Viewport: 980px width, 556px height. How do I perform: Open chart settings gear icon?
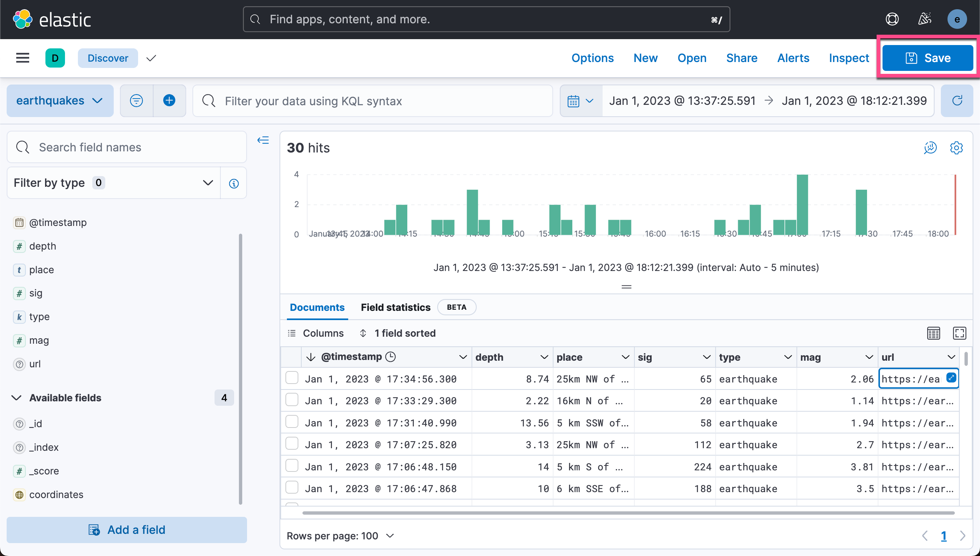tap(956, 148)
